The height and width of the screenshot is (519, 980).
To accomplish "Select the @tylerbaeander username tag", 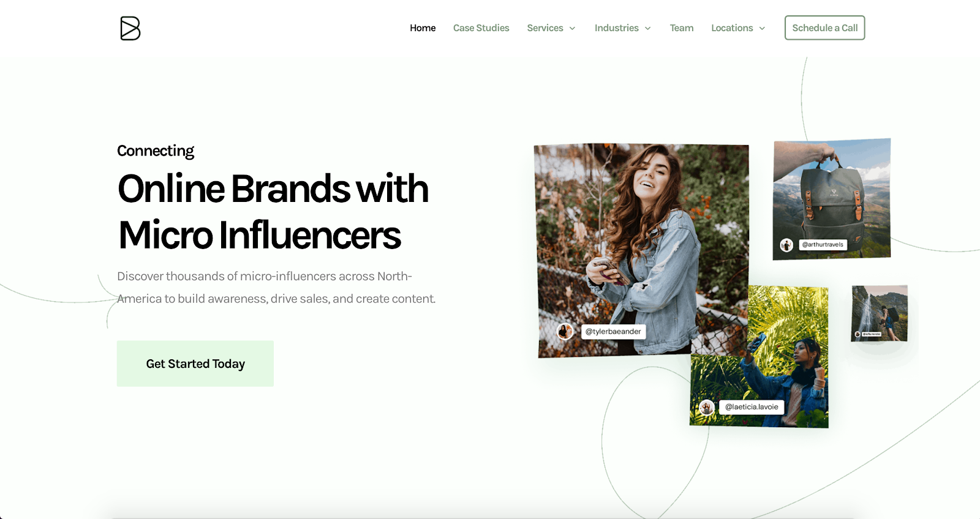I will tap(613, 332).
